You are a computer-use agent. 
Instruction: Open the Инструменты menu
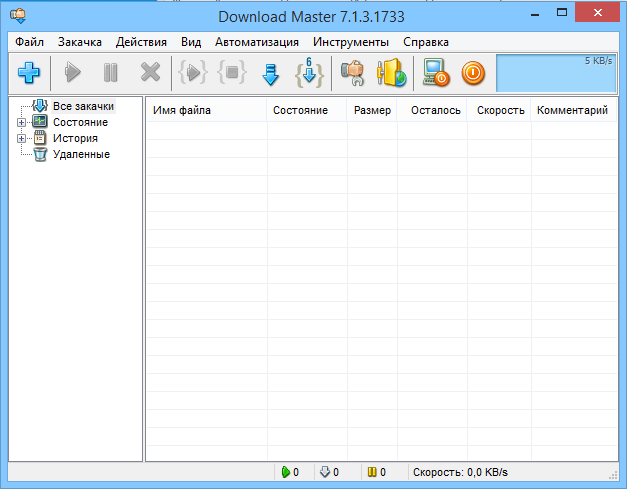(x=351, y=42)
